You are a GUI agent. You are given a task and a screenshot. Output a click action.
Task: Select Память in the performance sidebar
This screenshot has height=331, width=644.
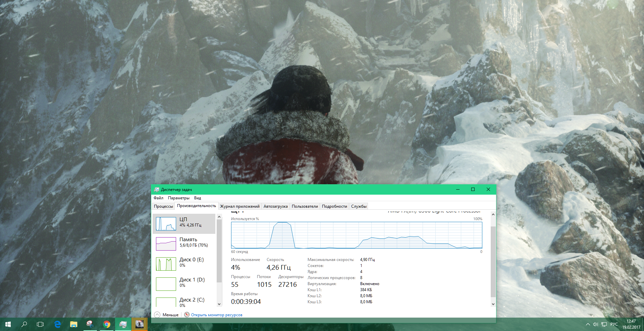tap(184, 244)
